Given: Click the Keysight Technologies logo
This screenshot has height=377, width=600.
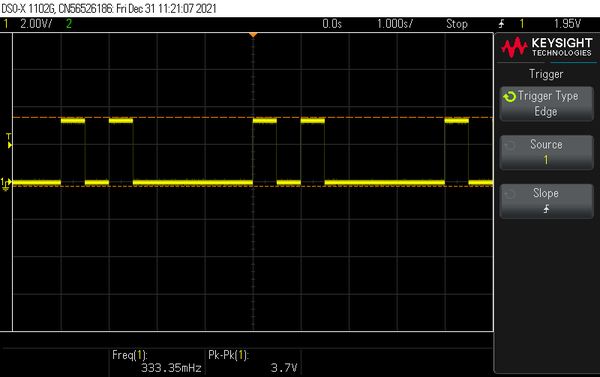Looking at the screenshot, I should [x=546, y=47].
